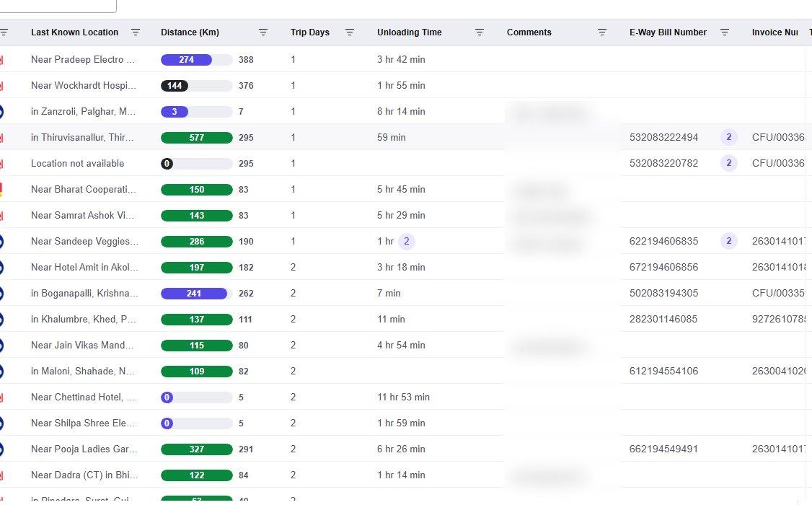Click unloading time '7 min'
The width and height of the screenshot is (812, 505).
(389, 293)
